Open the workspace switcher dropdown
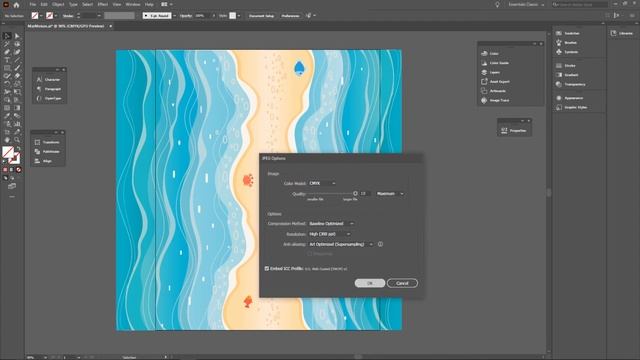The height and width of the screenshot is (360, 640). click(x=527, y=4)
